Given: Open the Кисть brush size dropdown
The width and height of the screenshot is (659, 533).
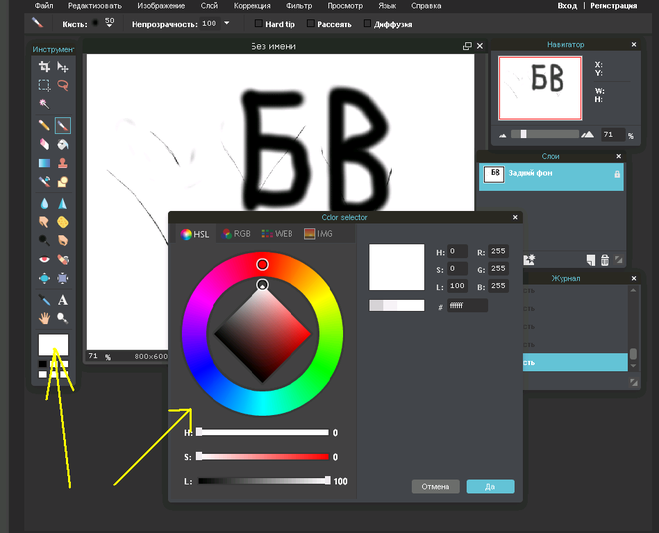Looking at the screenshot, I should click(x=109, y=25).
